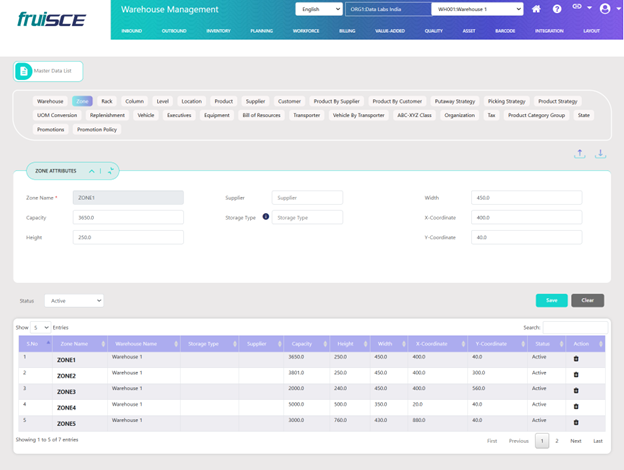Open the INVENTORY menu
This screenshot has width=624, height=470.
pyautogui.click(x=218, y=31)
